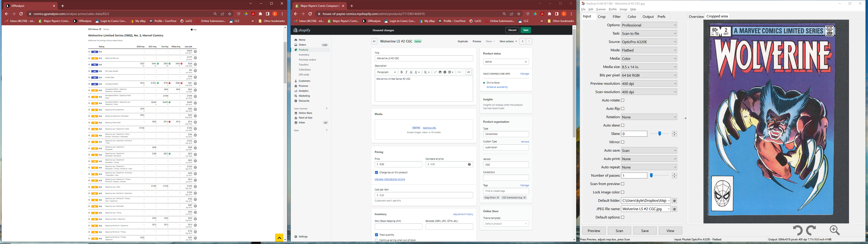The width and height of the screenshot is (868, 244).
Task: Open the Scanner menu in VueScan
Action: click(601, 9)
